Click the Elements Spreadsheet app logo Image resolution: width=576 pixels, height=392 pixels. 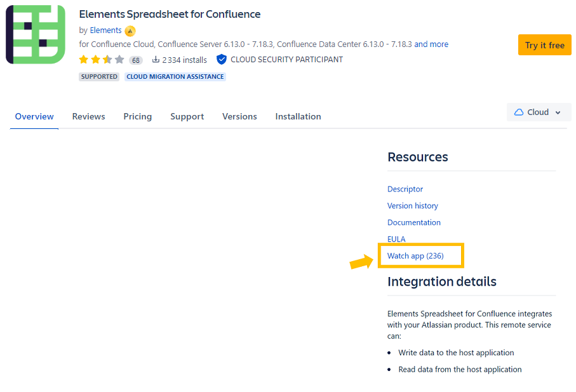36,34
